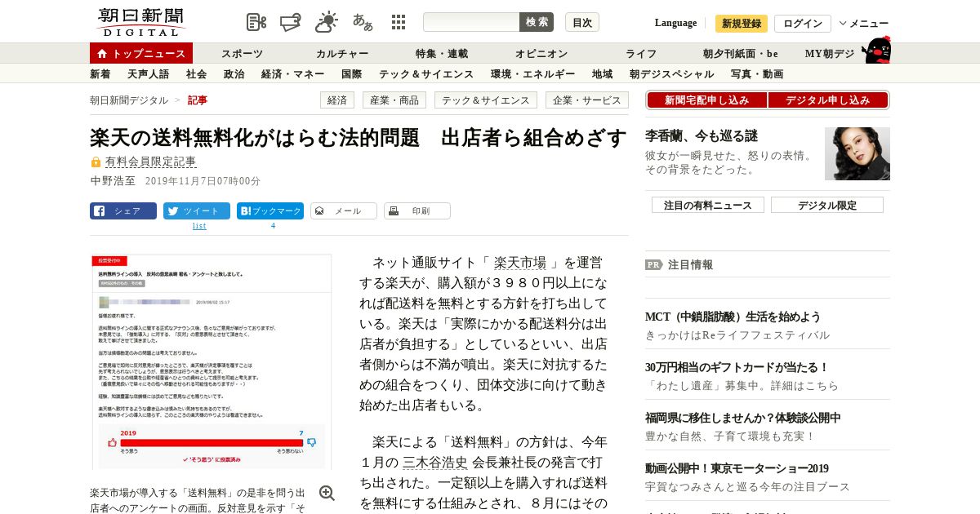
Task: Go to トップニュース tab
Action: point(141,53)
